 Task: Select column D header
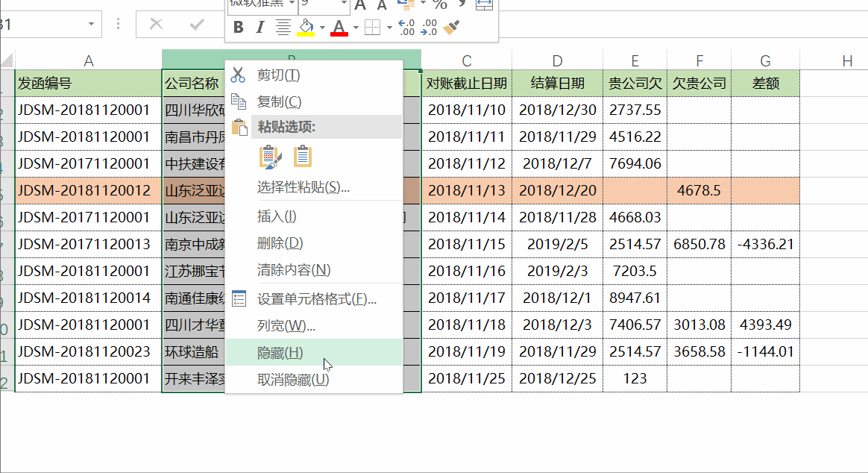558,60
